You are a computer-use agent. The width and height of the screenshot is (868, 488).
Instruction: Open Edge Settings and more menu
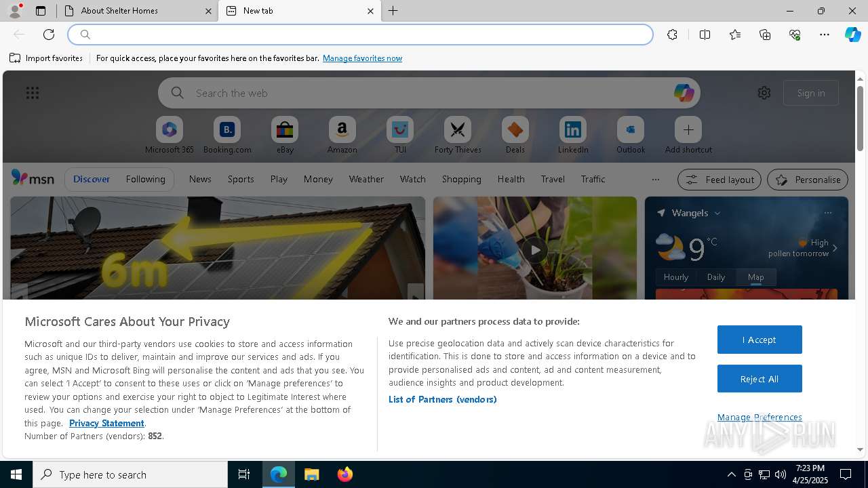pos(825,35)
